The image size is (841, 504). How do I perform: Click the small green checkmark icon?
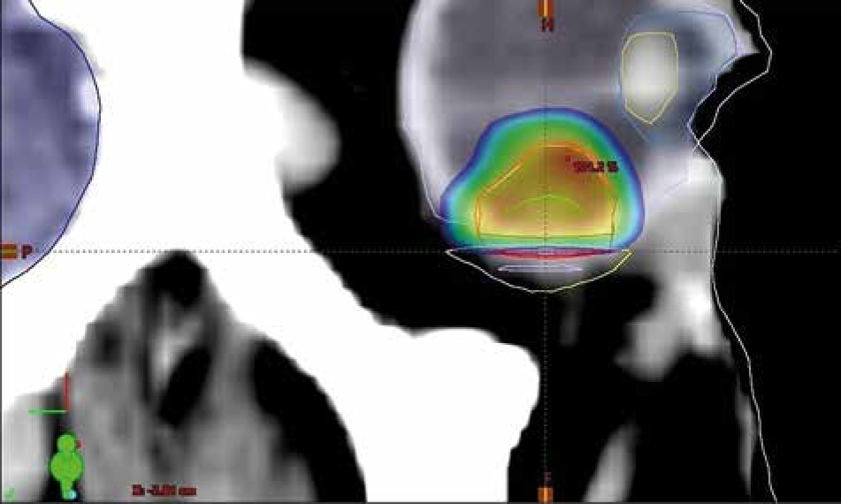coord(8,491)
